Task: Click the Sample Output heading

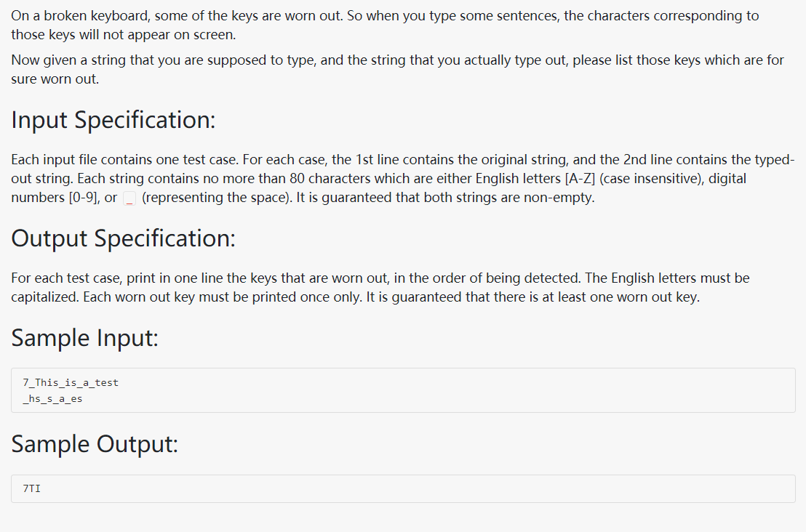Action: [x=95, y=444]
